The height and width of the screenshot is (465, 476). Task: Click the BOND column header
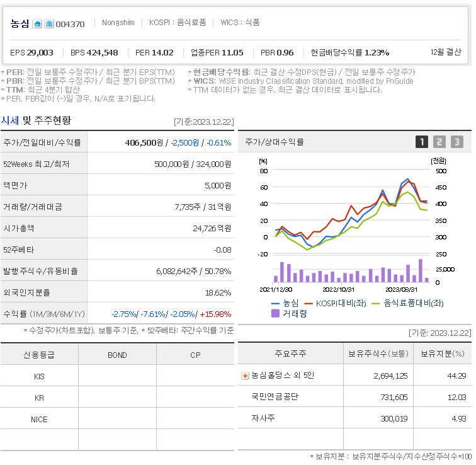point(117,355)
